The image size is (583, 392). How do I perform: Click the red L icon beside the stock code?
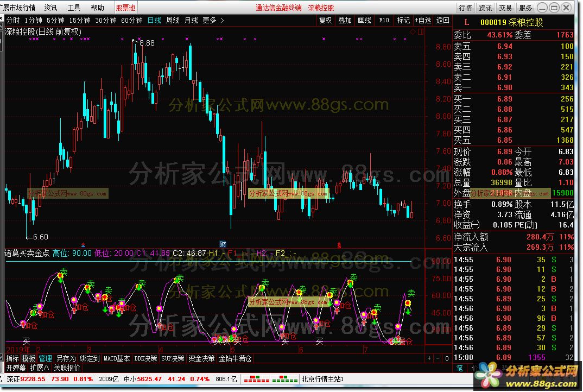[x=466, y=23]
